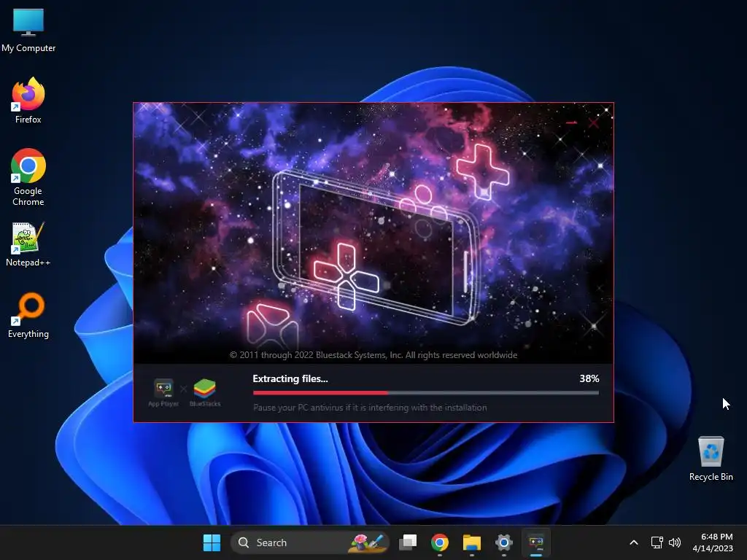
Task: Select the Everything search desktop shortcut
Action: coord(28,315)
